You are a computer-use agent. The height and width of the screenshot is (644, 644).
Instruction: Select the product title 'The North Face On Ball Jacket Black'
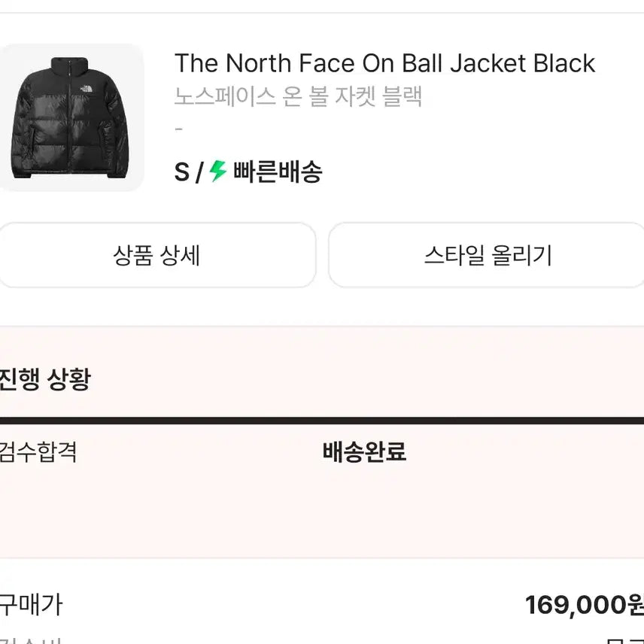[x=384, y=64]
